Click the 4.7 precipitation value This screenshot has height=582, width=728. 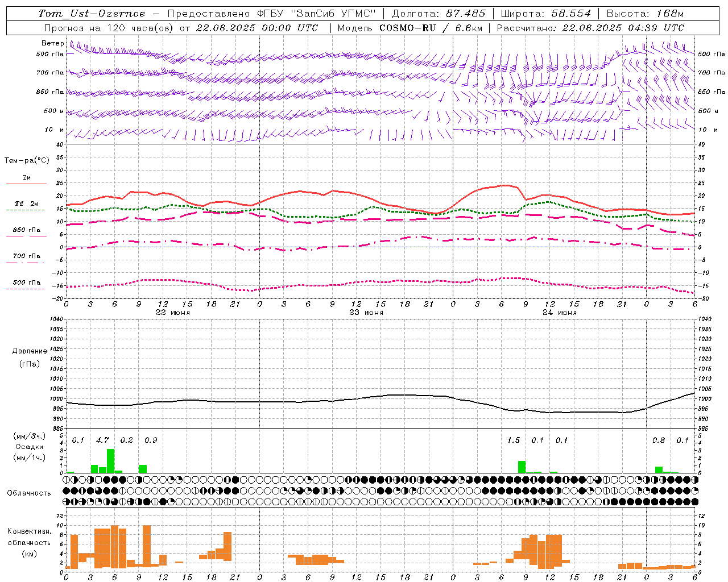click(x=102, y=440)
